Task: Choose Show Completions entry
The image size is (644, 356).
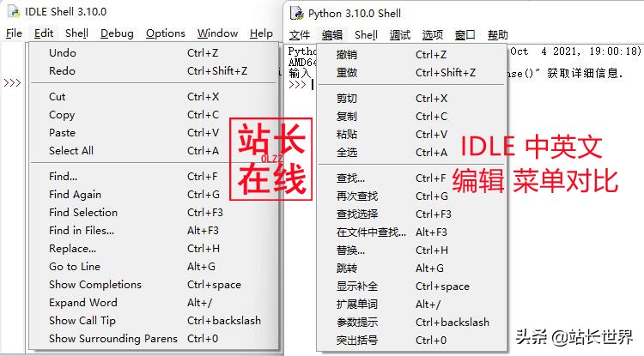Action: pos(155,285)
